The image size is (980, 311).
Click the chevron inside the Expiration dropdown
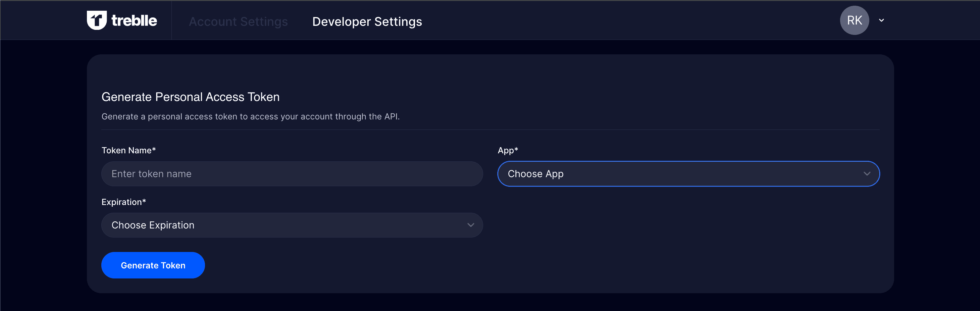[471, 225]
